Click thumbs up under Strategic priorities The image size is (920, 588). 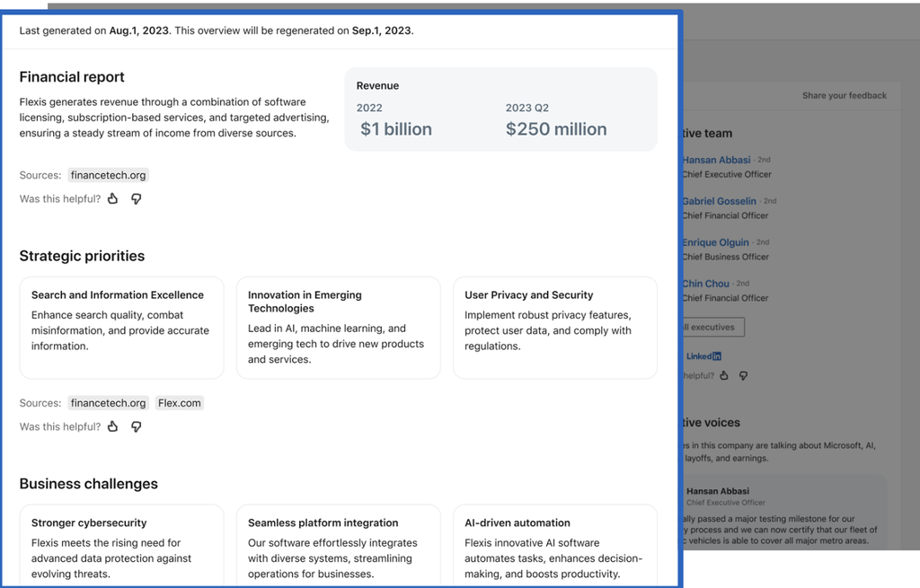click(x=112, y=426)
